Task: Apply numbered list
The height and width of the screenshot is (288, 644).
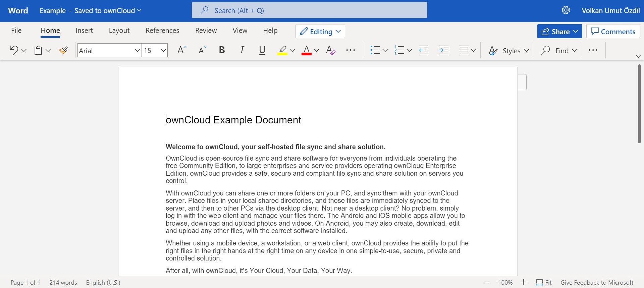Action: [399, 50]
